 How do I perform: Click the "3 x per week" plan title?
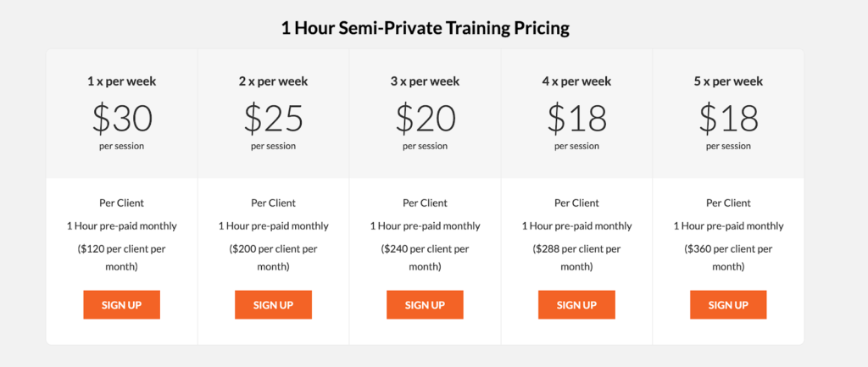coord(425,81)
